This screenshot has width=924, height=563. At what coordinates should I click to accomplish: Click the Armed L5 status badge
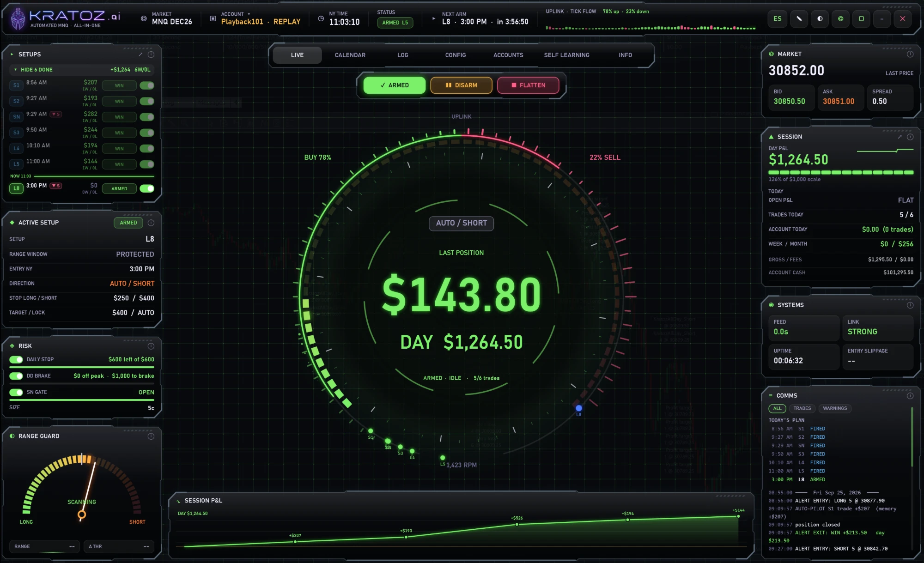[x=395, y=23]
